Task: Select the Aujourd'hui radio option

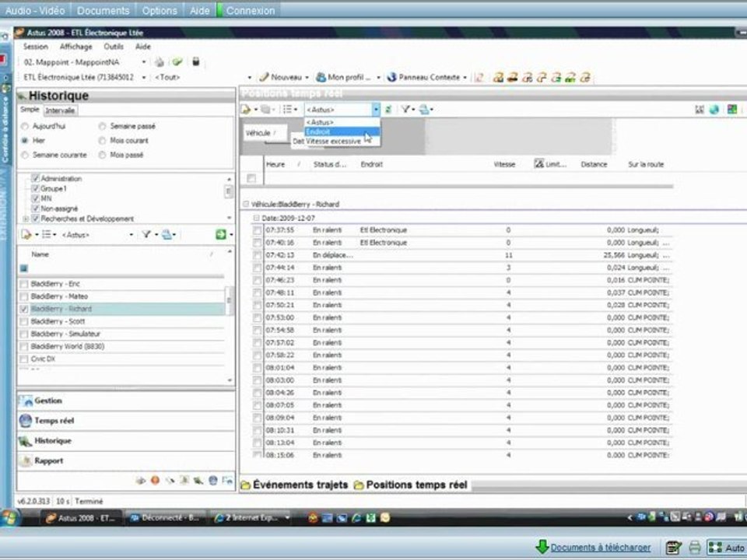Action: [x=25, y=127]
